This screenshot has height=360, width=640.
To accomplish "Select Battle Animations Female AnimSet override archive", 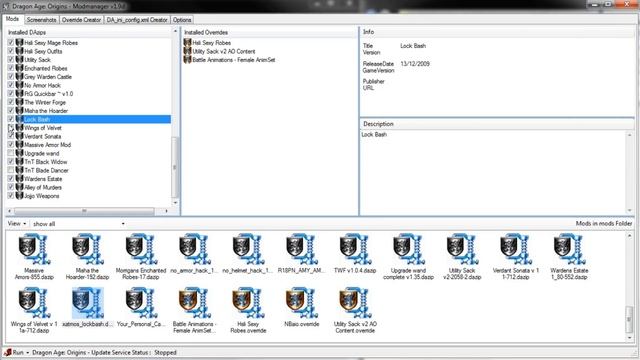I will pyautogui.click(x=194, y=302).
